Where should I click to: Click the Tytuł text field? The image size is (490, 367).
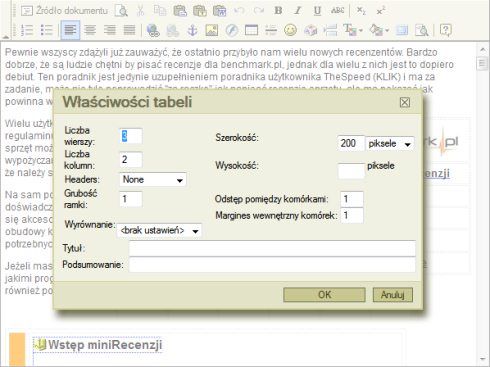pyautogui.click(x=272, y=249)
